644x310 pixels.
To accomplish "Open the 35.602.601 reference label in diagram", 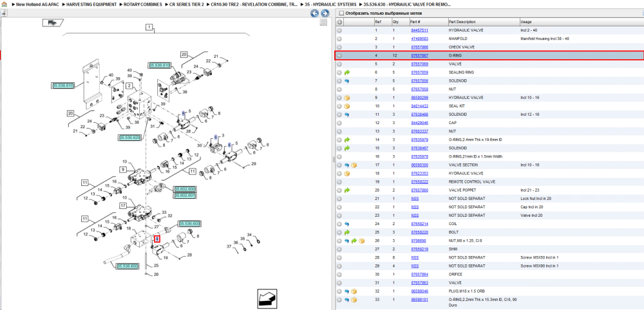I will 185,196.
